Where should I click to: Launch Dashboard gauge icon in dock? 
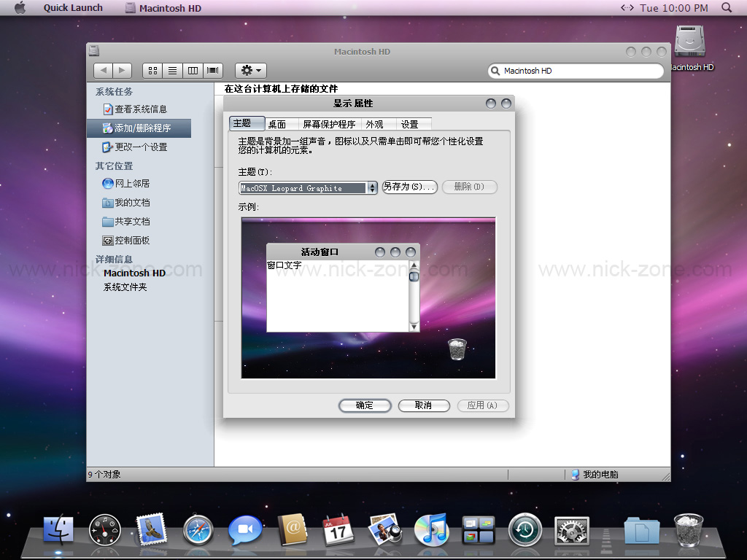pyautogui.click(x=105, y=529)
